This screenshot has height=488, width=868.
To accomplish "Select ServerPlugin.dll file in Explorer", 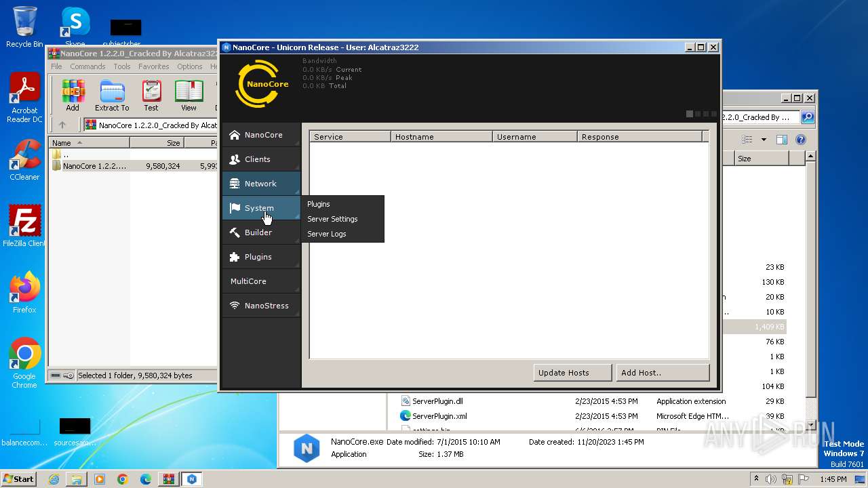I will tap(431, 401).
